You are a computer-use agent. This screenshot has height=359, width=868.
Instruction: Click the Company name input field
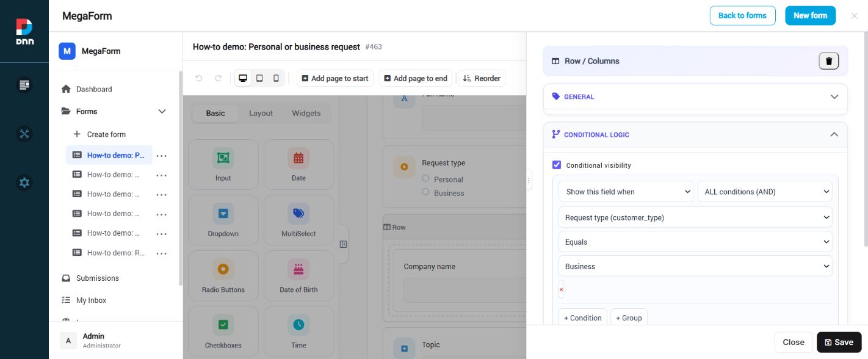[x=464, y=290]
